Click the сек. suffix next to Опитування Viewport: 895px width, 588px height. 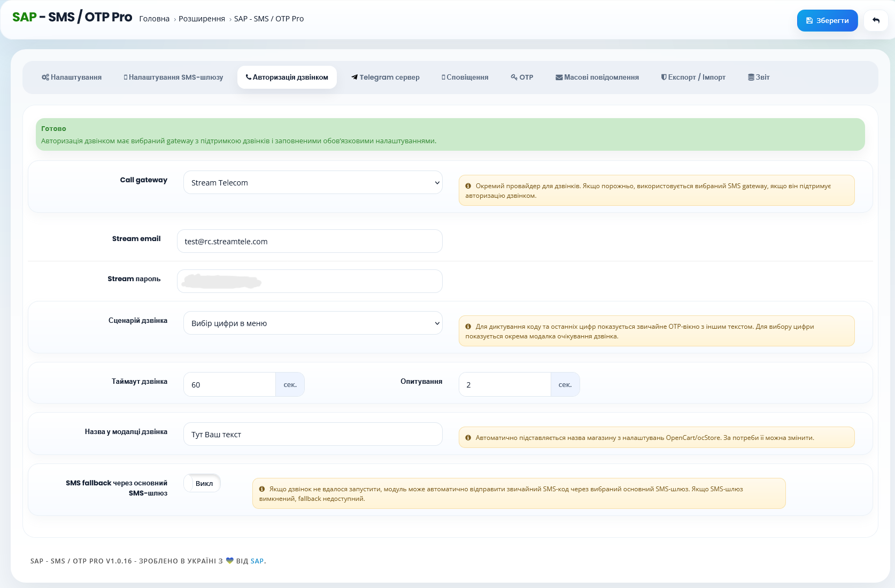565,385
